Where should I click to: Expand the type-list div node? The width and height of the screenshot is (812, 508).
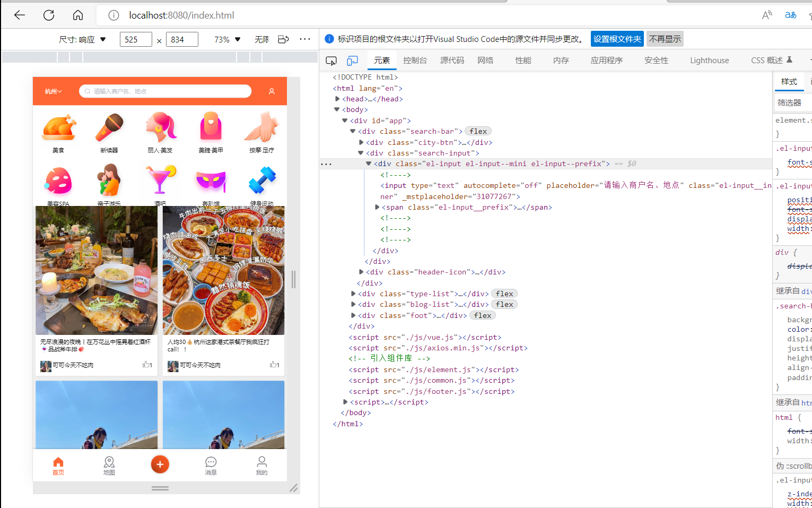353,294
